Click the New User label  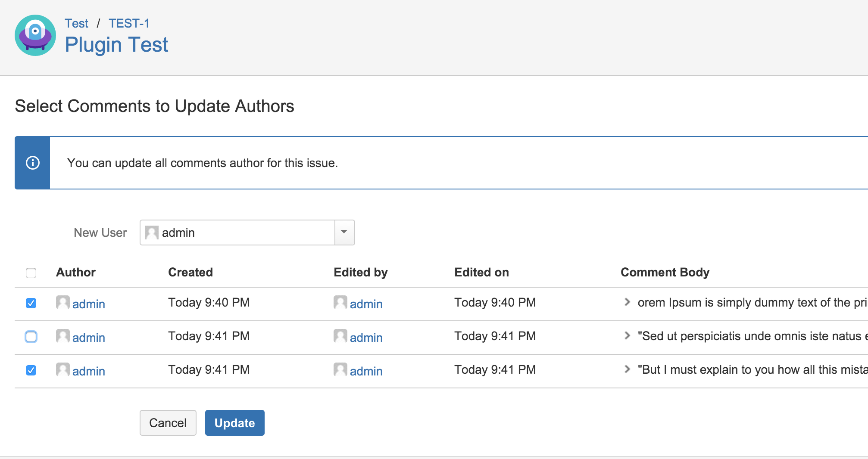(x=100, y=233)
